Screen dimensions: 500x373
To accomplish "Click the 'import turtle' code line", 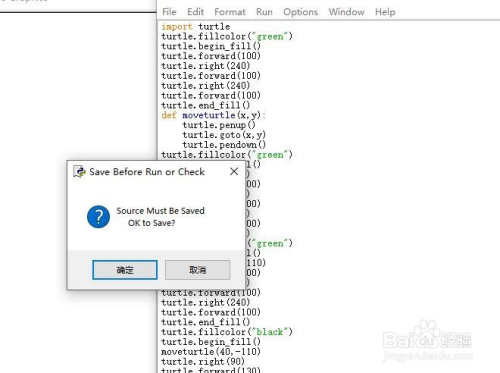I will (196, 27).
